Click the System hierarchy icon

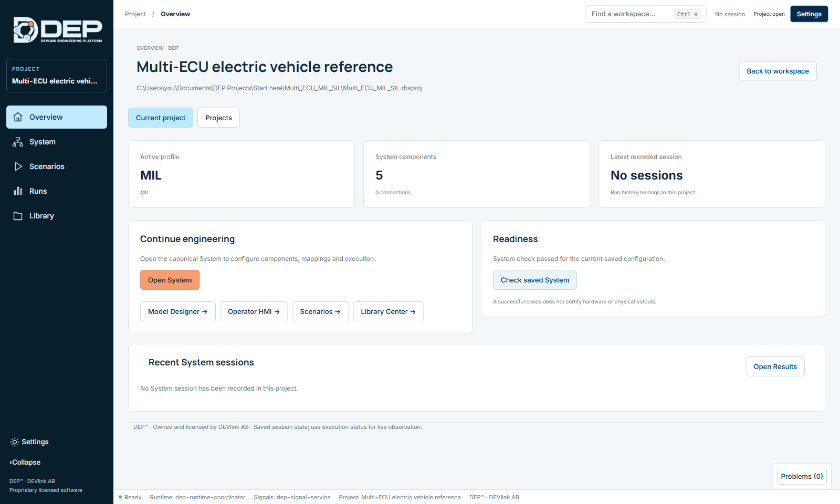18,142
